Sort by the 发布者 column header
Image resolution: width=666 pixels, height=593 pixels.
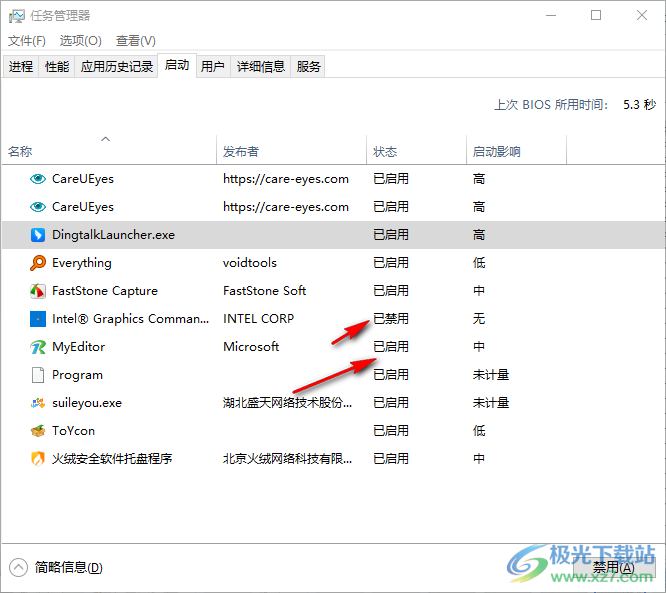click(x=291, y=150)
